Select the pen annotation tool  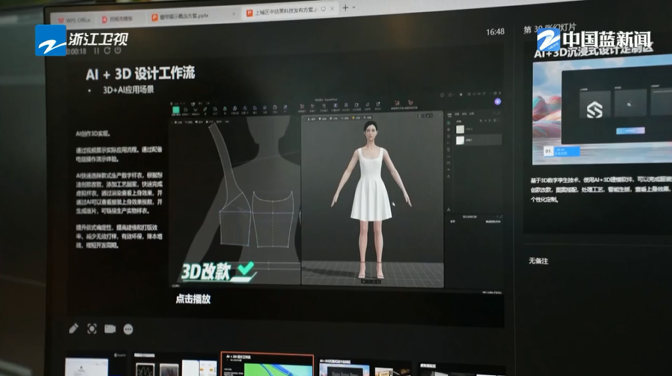(x=73, y=328)
